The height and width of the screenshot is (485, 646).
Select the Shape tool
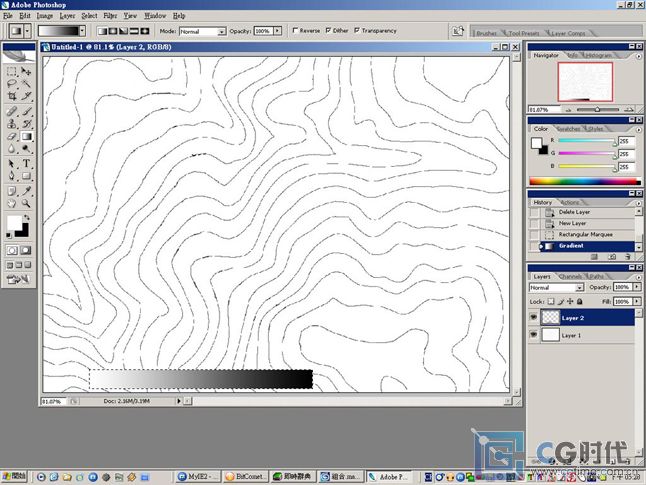point(26,176)
